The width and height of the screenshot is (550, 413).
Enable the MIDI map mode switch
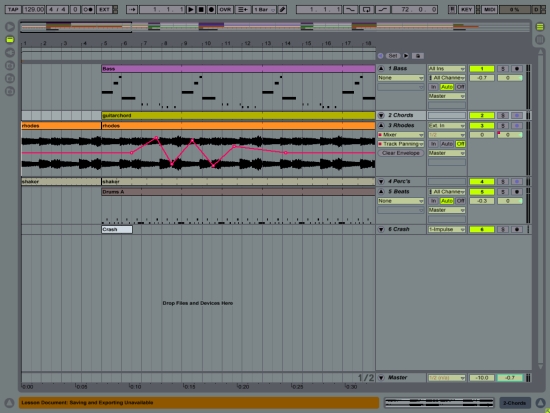tap(489, 9)
